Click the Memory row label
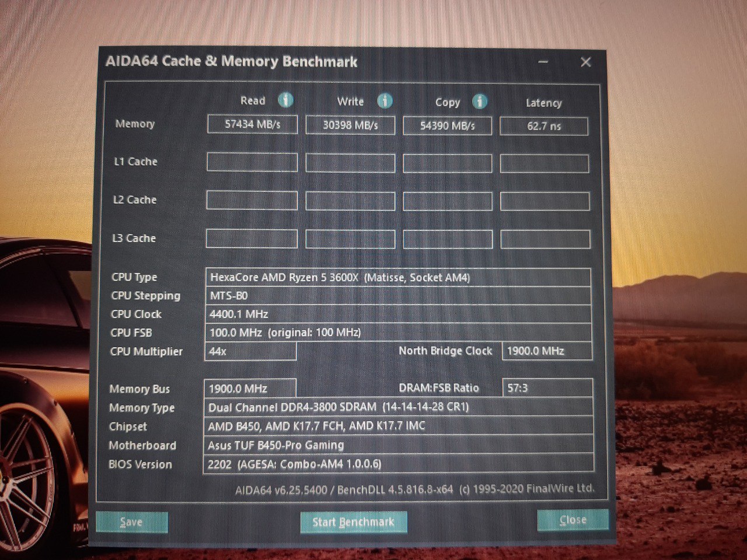The height and width of the screenshot is (560, 747). pos(135,124)
